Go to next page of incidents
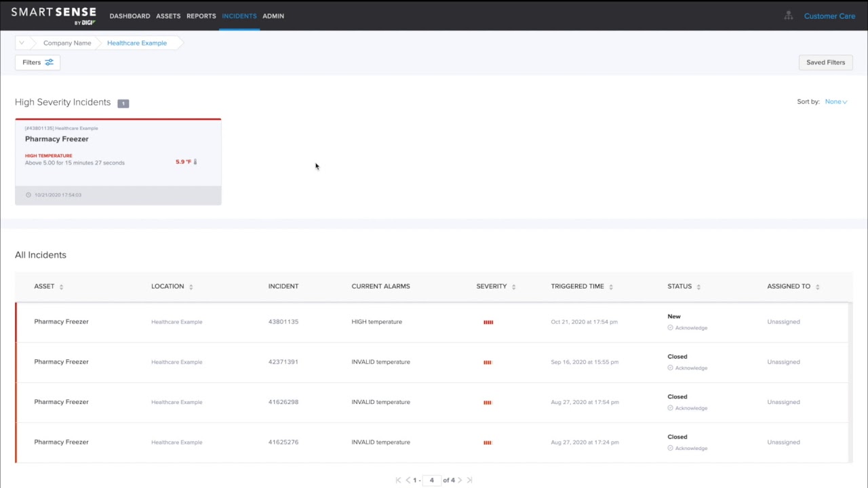This screenshot has width=868, height=488. coord(460,480)
